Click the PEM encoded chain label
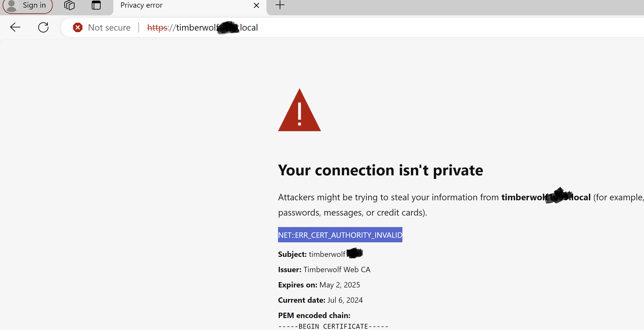The image size is (644, 330). 314,315
